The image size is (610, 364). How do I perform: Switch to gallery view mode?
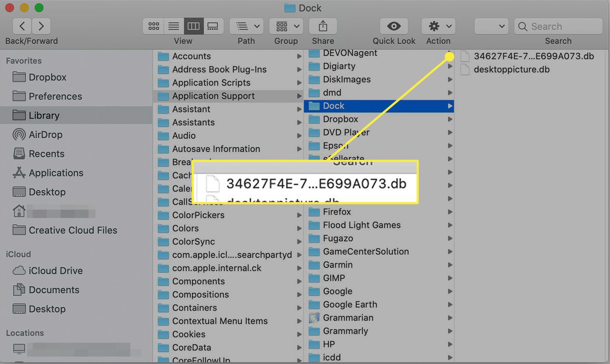coord(213,26)
